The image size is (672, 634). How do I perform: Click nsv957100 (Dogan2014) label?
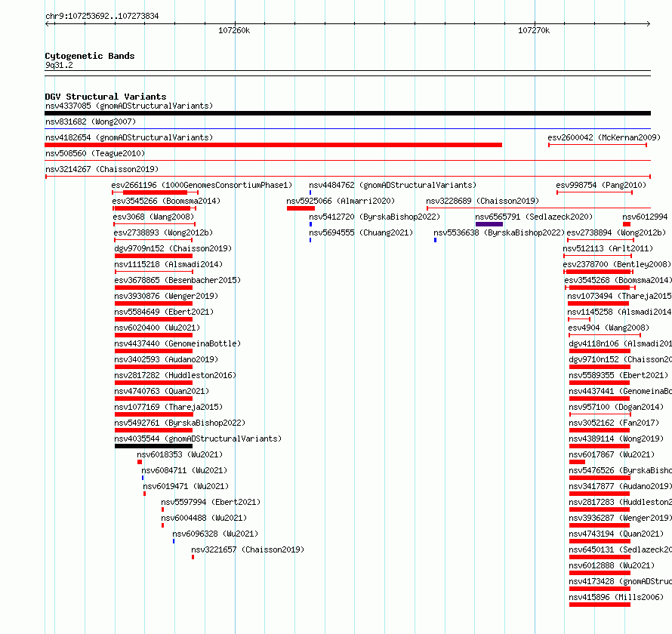tap(616, 407)
